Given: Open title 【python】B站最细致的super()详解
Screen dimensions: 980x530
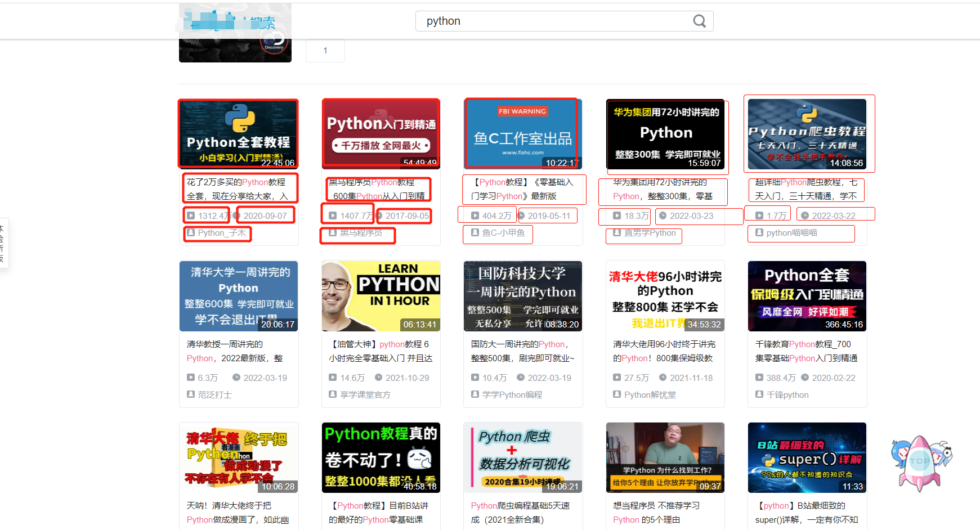Looking at the screenshot, I should [x=806, y=513].
